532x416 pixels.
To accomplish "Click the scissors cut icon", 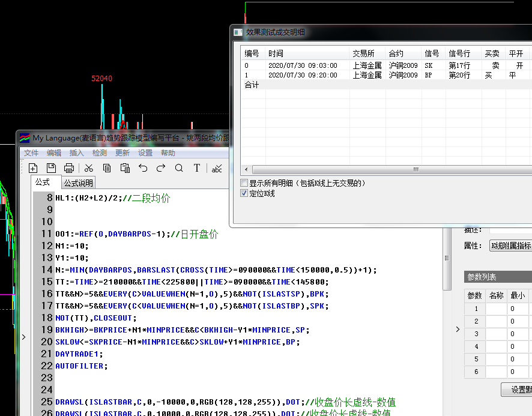I will pyautogui.click(x=89, y=168).
